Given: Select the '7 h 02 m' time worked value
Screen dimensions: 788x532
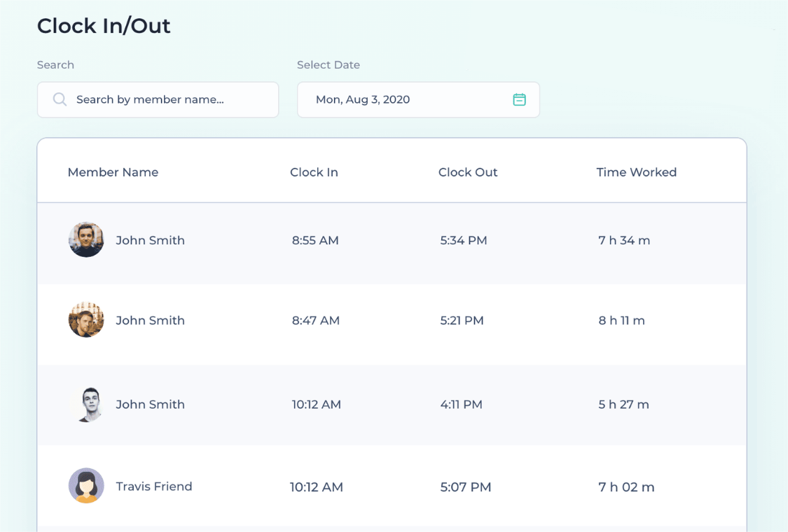Looking at the screenshot, I should 626,487.
